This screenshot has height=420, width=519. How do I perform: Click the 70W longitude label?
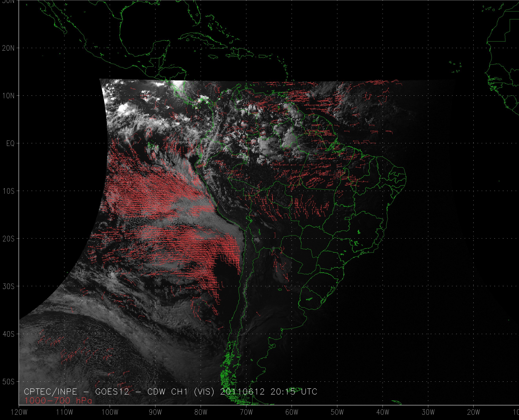(x=246, y=412)
